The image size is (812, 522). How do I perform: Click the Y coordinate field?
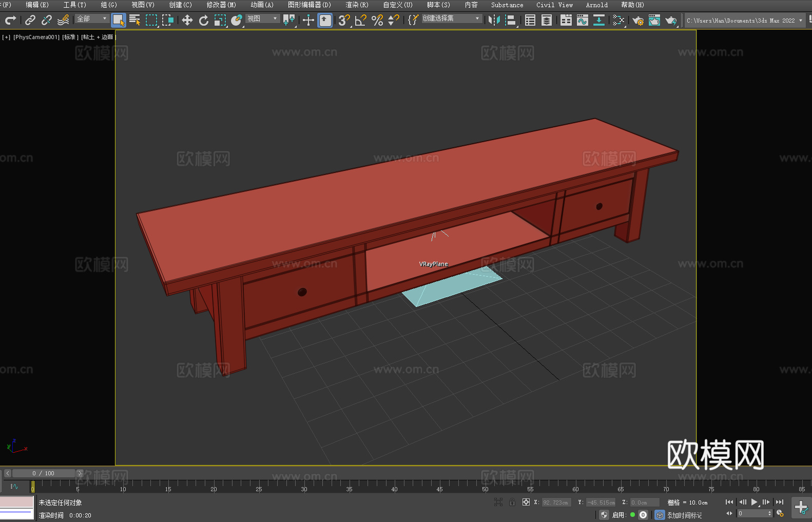[601, 502]
